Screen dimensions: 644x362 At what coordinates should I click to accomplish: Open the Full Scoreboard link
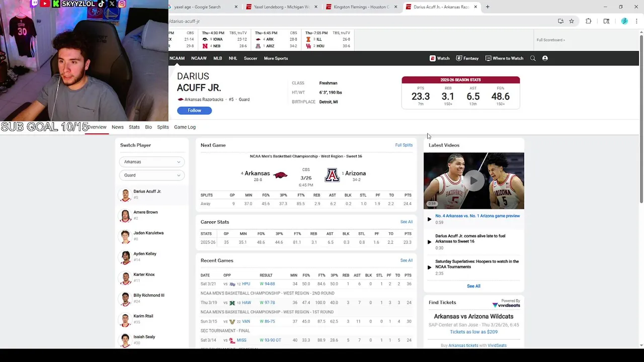[550, 40]
